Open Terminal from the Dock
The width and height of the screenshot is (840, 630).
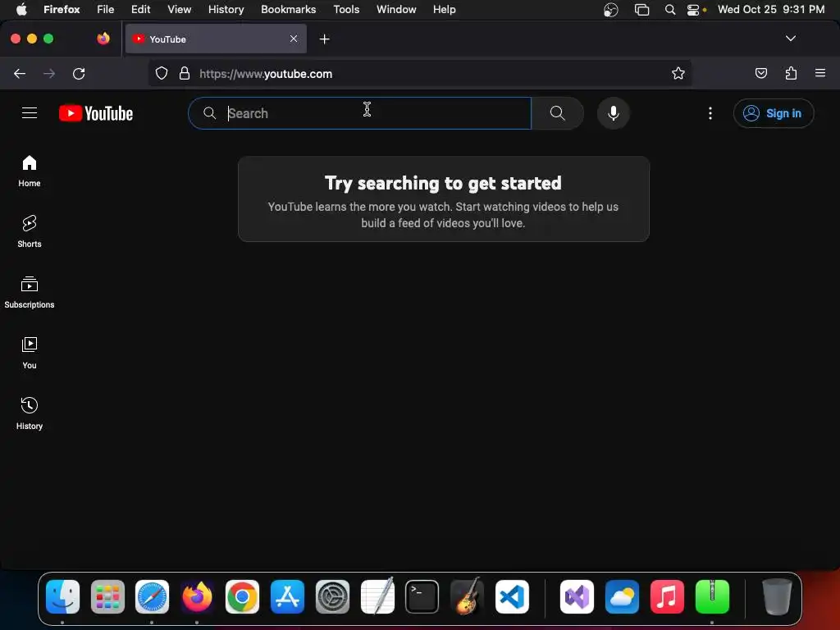[422, 597]
